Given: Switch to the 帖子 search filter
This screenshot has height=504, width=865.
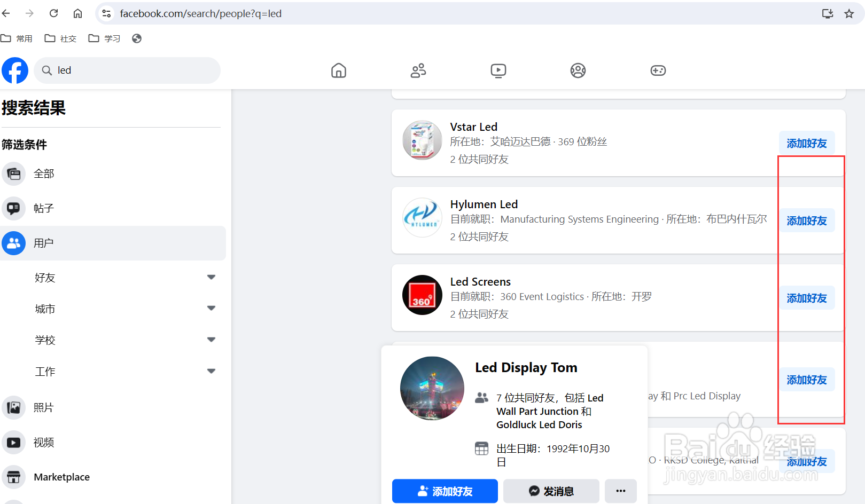Looking at the screenshot, I should click(14, 208).
